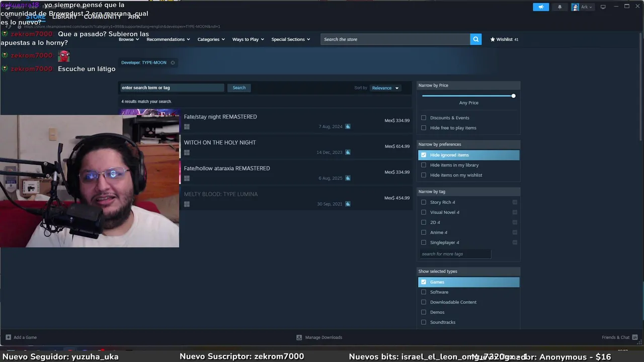
Task: Check the Demos type checkbox
Action: click(x=424, y=312)
